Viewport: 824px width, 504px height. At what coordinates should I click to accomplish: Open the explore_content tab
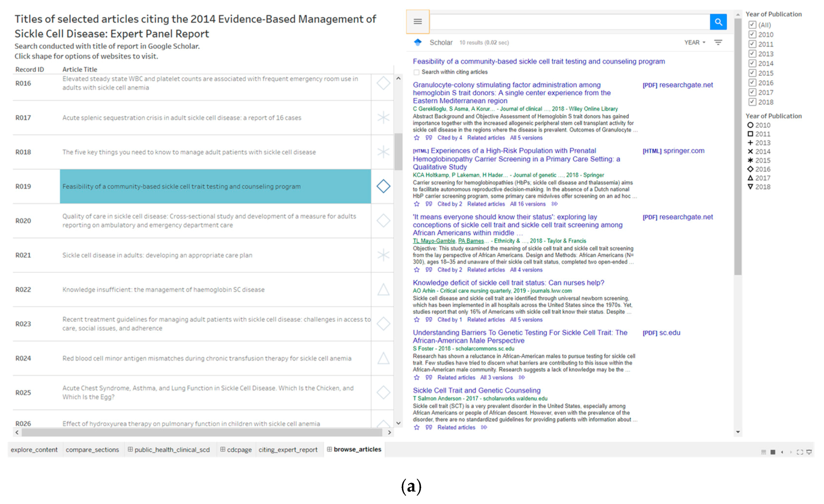[34, 450]
